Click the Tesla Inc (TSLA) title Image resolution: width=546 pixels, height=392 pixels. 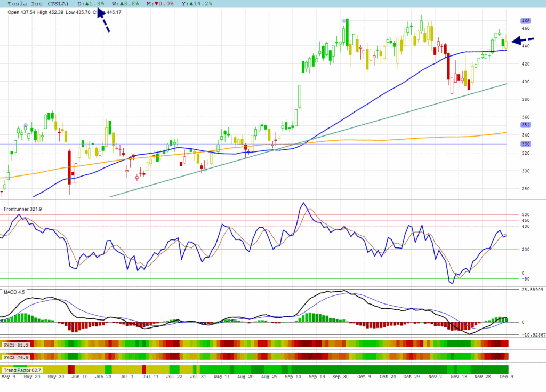click(37, 4)
